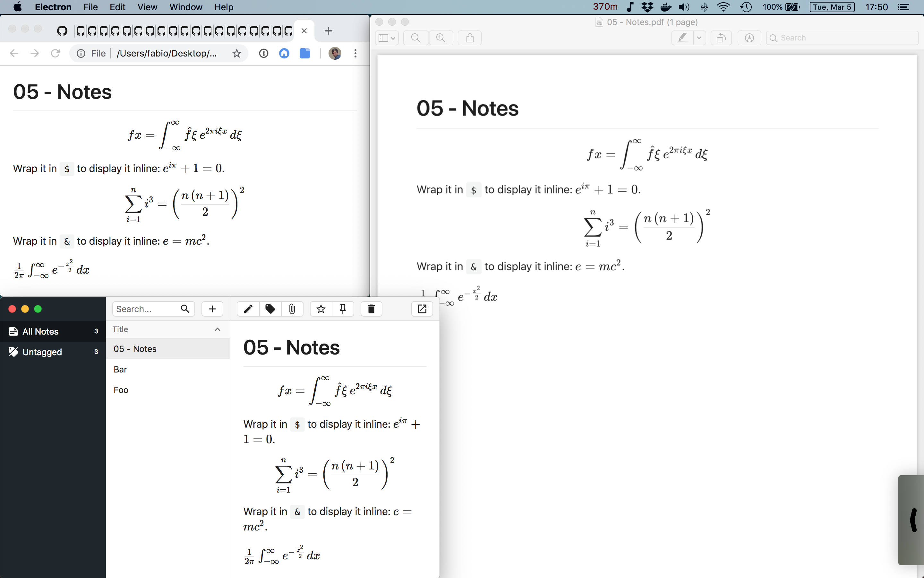The width and height of the screenshot is (924, 578).
Task: Open Preview sidebar view dropdown
Action: pyautogui.click(x=387, y=38)
